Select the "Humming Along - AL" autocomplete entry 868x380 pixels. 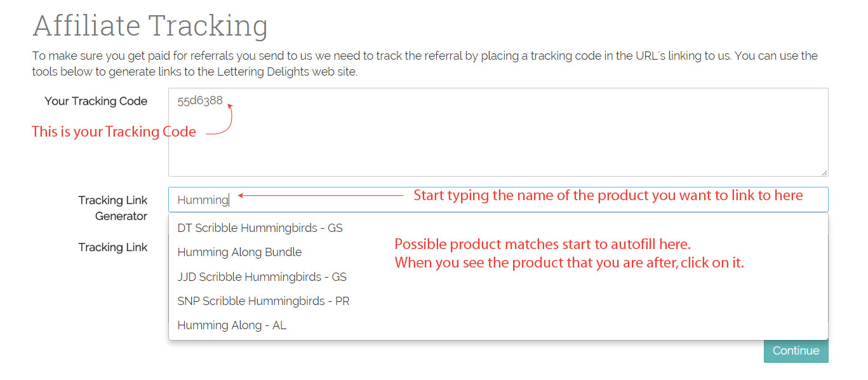tap(232, 325)
